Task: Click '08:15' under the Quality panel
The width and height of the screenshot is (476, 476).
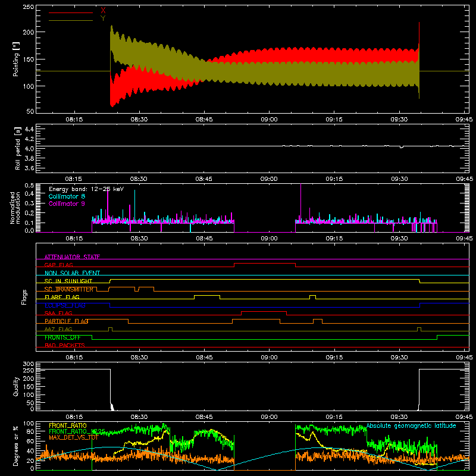Action: pyautogui.click(x=74, y=417)
